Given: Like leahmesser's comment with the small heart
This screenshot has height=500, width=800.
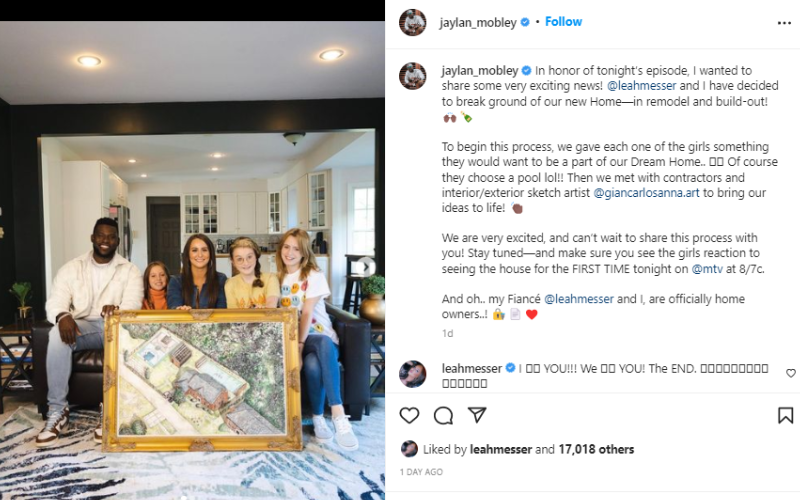Looking at the screenshot, I should [790, 373].
